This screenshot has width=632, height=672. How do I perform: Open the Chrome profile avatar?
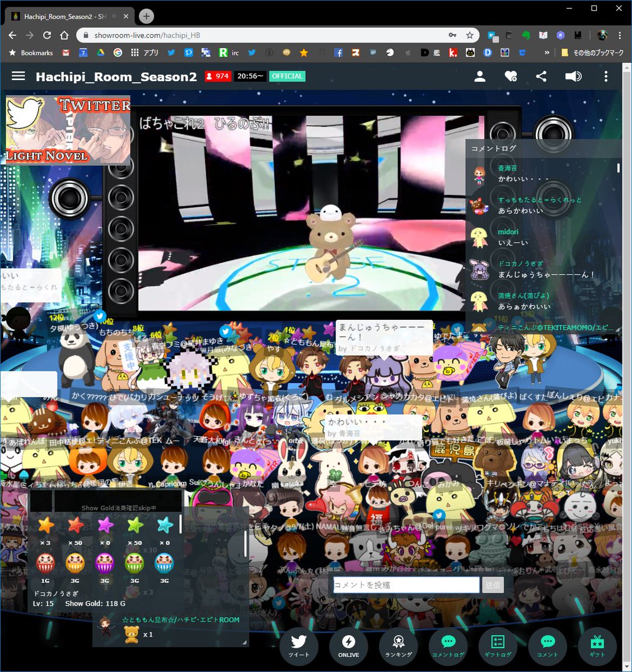[602, 35]
